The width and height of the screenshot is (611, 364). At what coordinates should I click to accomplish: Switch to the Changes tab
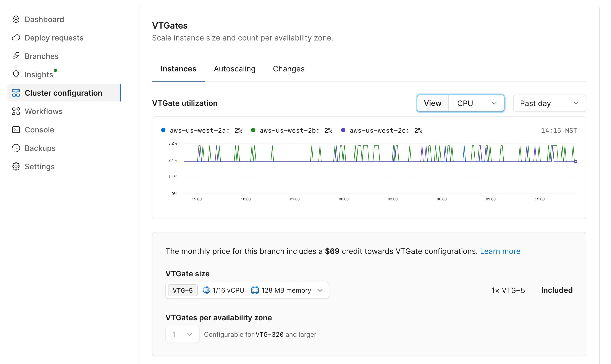[x=289, y=69]
